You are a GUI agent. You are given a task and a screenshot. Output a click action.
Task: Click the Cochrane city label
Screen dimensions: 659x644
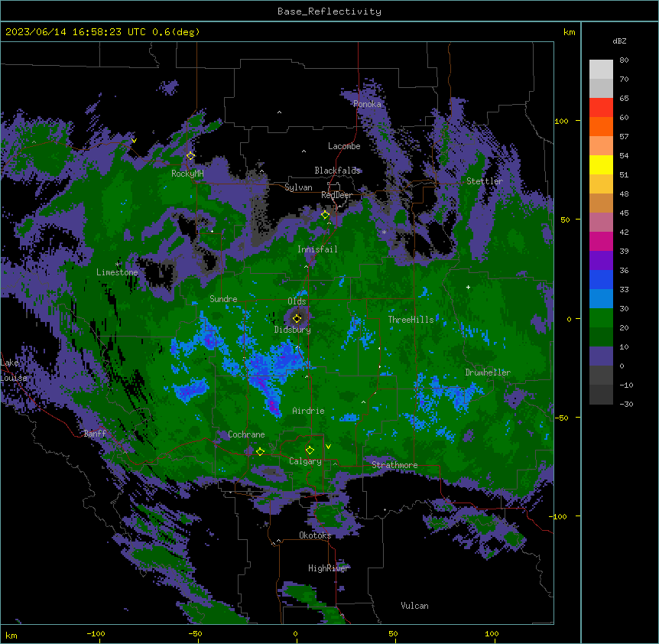pos(246,434)
